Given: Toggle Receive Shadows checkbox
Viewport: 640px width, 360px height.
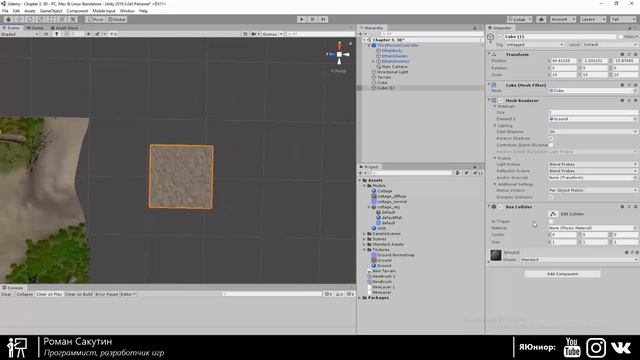Looking at the screenshot, I should [551, 138].
